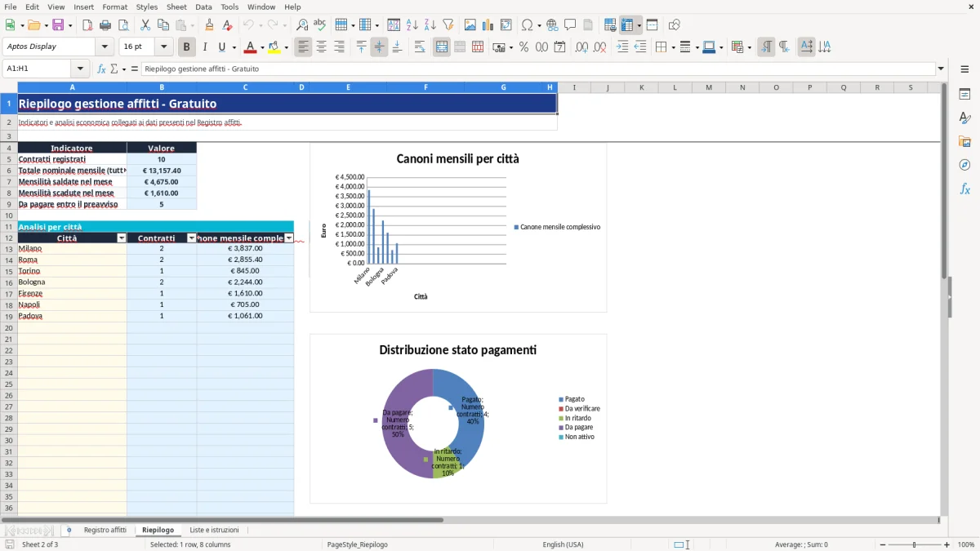Image resolution: width=980 pixels, height=551 pixels.
Task: Click Sheet 2 of 3 status text
Action: point(40,544)
